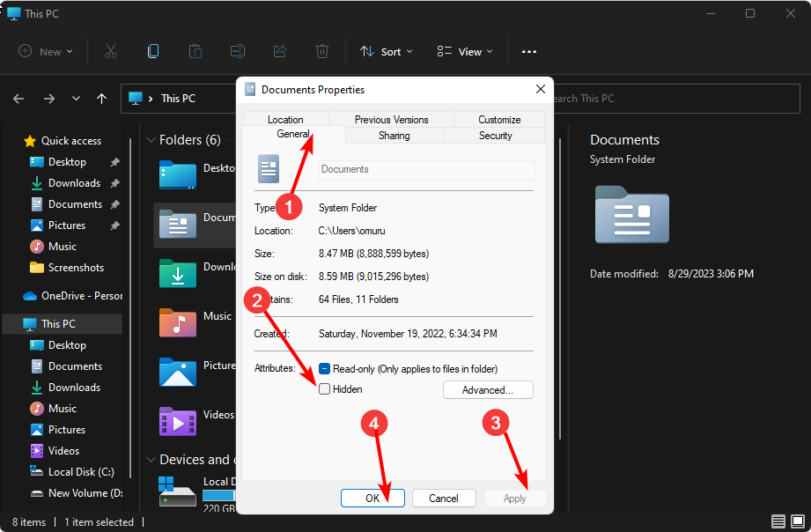Click the Apply button

[514, 498]
